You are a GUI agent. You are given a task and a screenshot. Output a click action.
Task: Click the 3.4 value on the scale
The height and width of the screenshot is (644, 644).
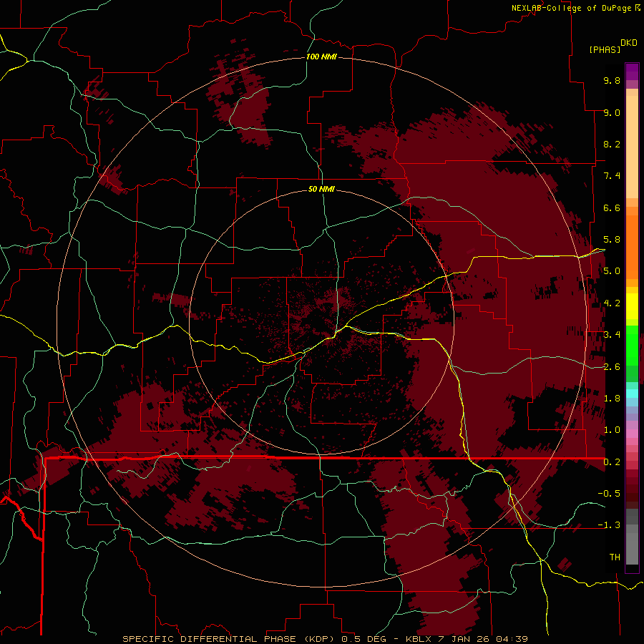point(612,335)
